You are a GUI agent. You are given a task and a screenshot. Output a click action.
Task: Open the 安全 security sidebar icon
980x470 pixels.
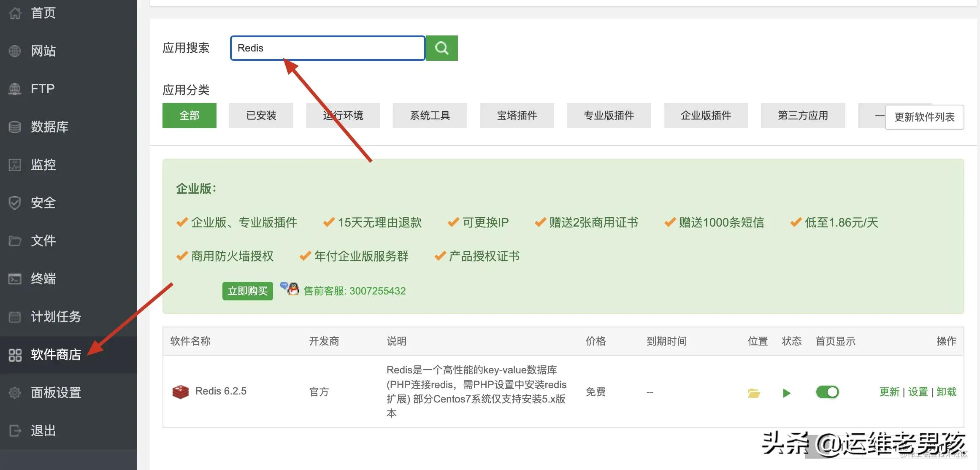point(15,203)
